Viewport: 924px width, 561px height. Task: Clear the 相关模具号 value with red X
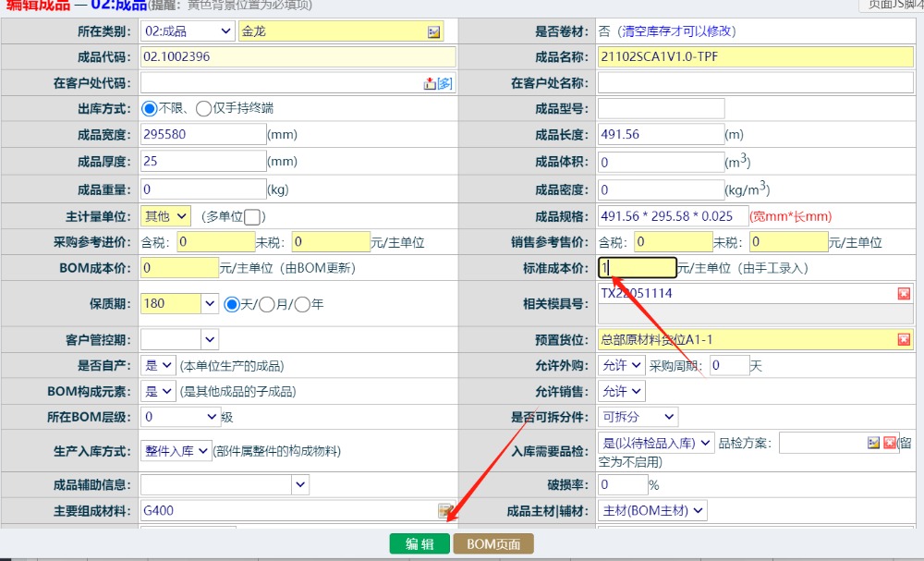(904, 294)
